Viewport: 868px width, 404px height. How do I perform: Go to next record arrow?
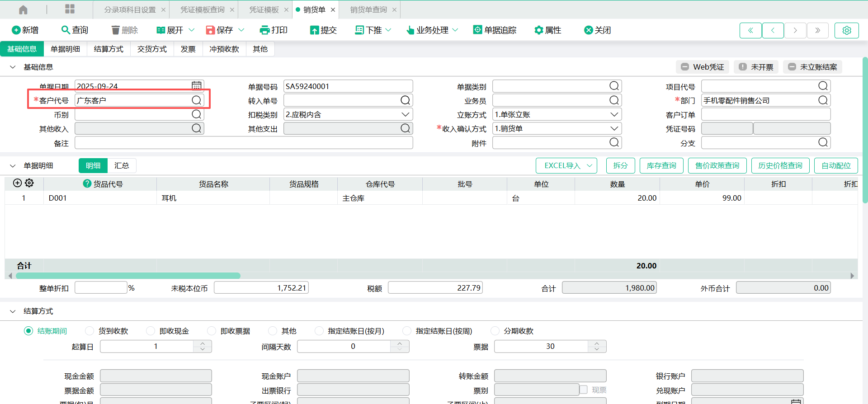[x=795, y=30]
